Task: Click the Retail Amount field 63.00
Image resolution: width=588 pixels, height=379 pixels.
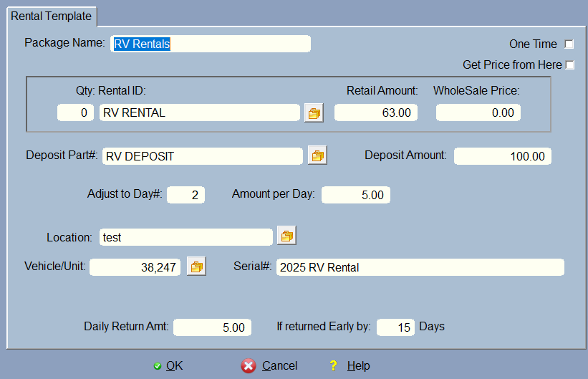Action: coord(376,112)
